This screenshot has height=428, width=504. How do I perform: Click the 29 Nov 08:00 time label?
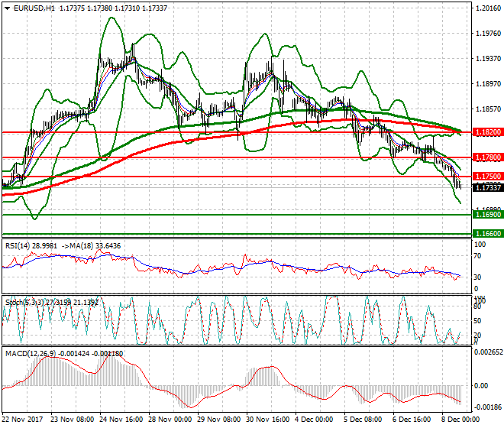click(x=219, y=420)
